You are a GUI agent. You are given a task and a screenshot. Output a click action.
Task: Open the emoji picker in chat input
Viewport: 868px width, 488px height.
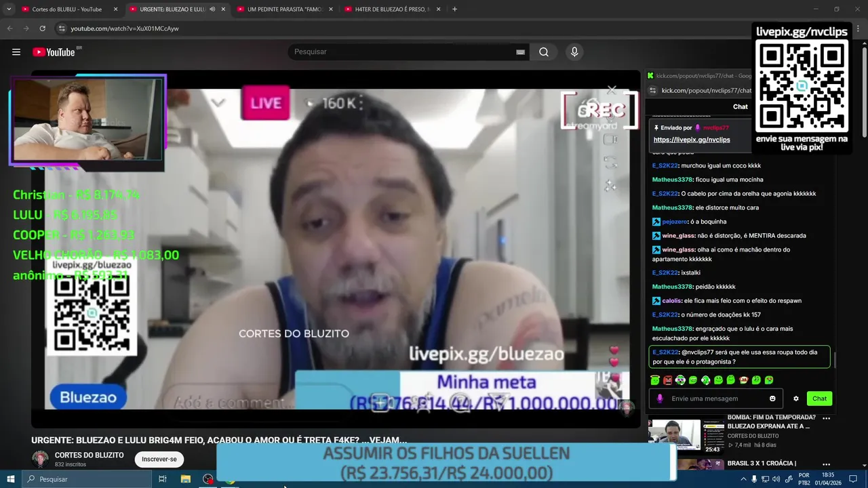772,399
